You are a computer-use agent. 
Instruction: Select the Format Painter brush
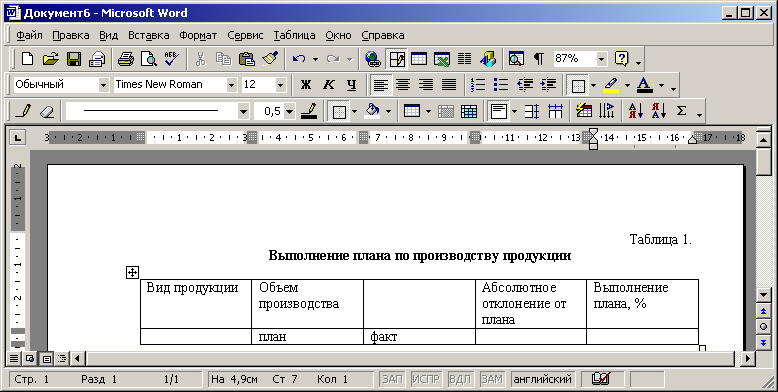click(x=270, y=59)
